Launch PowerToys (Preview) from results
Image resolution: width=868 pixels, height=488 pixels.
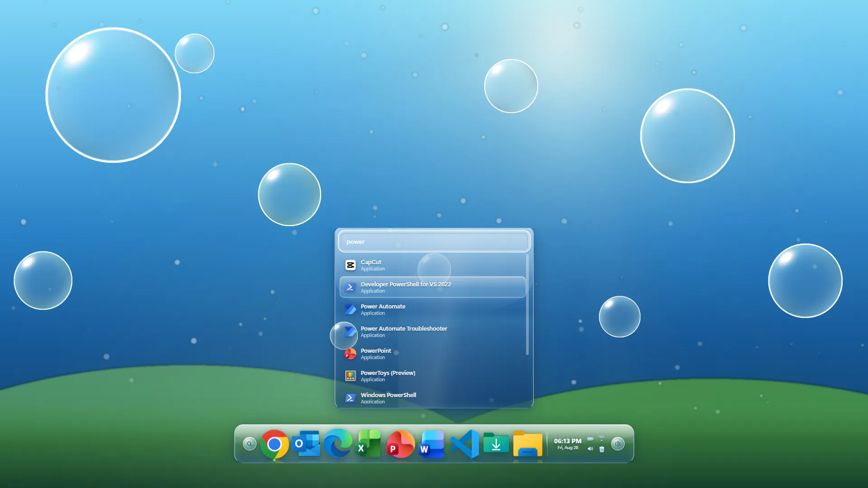pos(433,376)
